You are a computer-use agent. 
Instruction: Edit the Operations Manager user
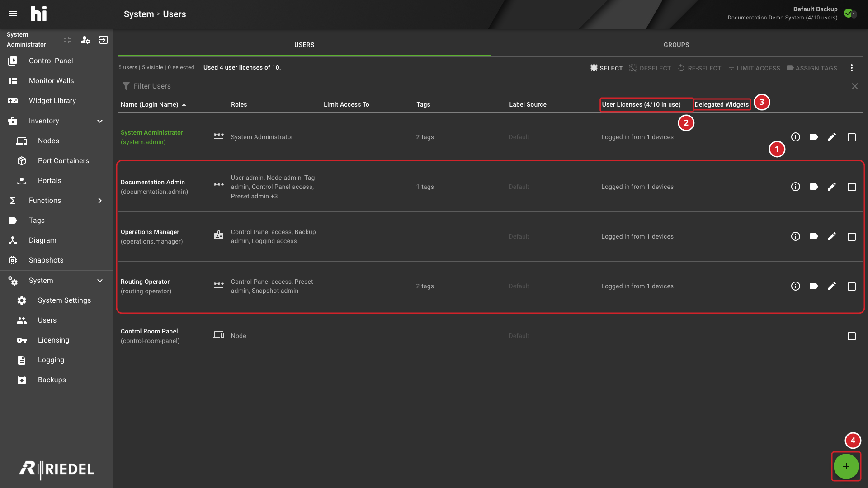coord(832,236)
